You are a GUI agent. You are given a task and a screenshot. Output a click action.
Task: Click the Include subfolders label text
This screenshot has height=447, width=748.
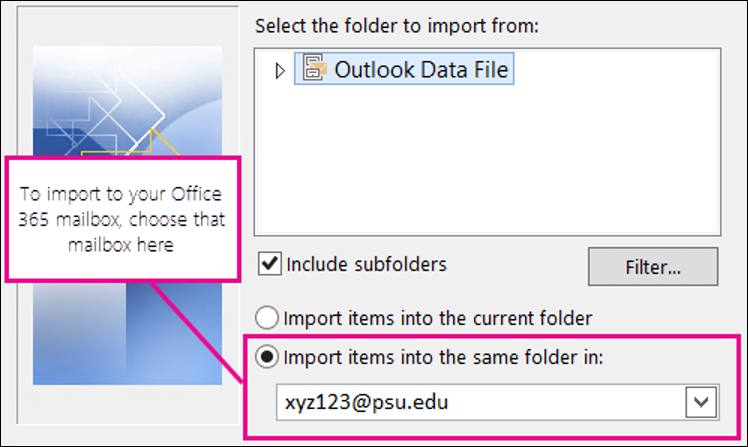tap(366, 265)
